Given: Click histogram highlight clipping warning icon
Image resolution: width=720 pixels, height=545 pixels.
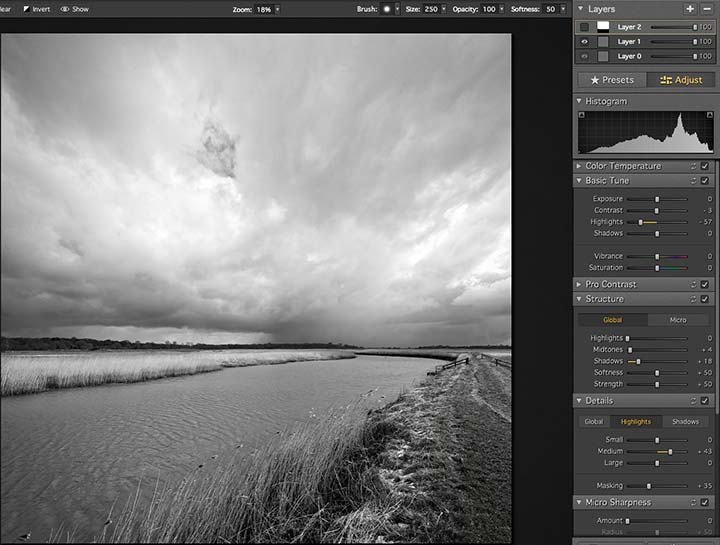Looking at the screenshot, I should (709, 115).
